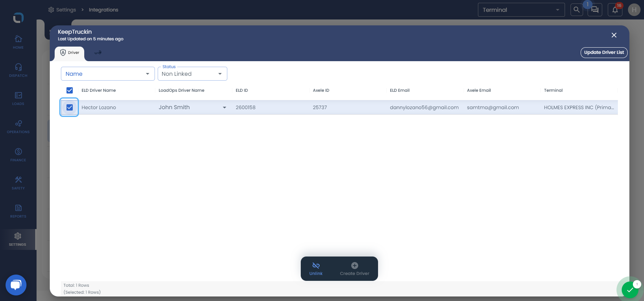Open the user avatar H menu
This screenshot has width=644, height=301.
click(634, 10)
